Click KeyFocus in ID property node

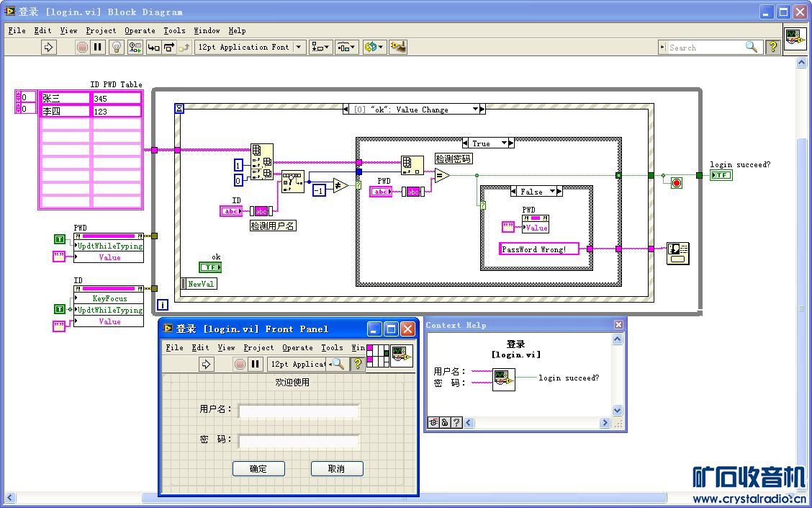(x=109, y=298)
